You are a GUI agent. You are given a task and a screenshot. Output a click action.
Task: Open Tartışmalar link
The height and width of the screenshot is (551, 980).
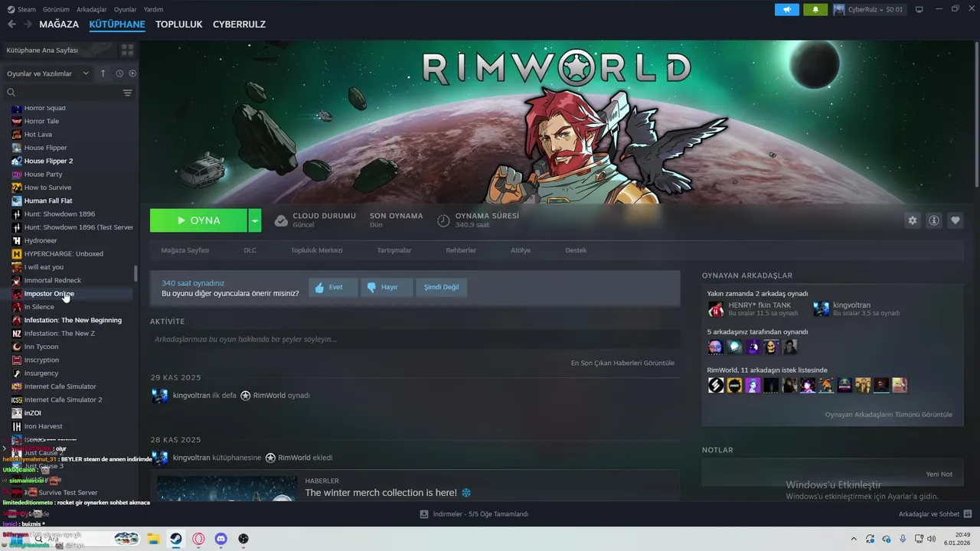394,250
